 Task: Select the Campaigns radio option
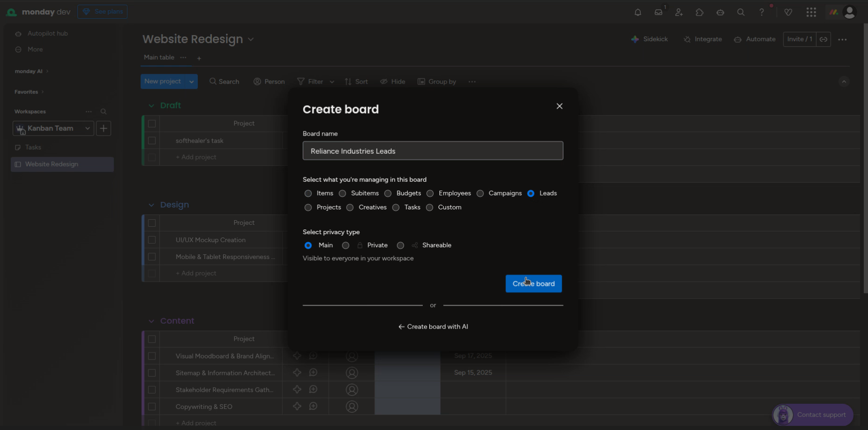pyautogui.click(x=480, y=193)
